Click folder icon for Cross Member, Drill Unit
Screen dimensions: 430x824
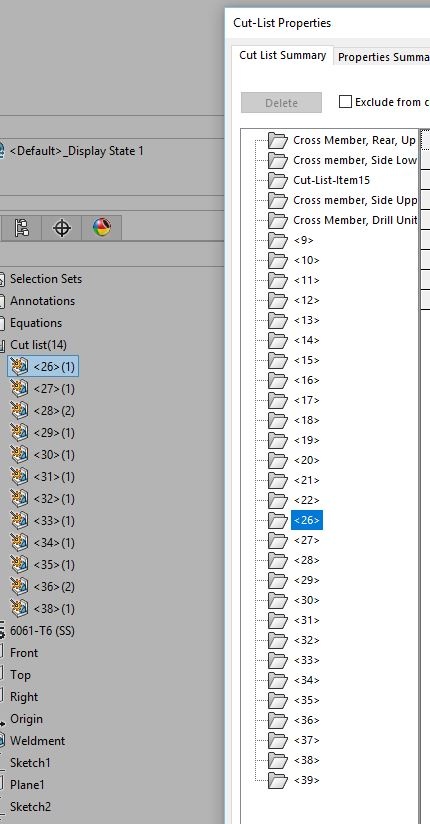tap(278, 220)
